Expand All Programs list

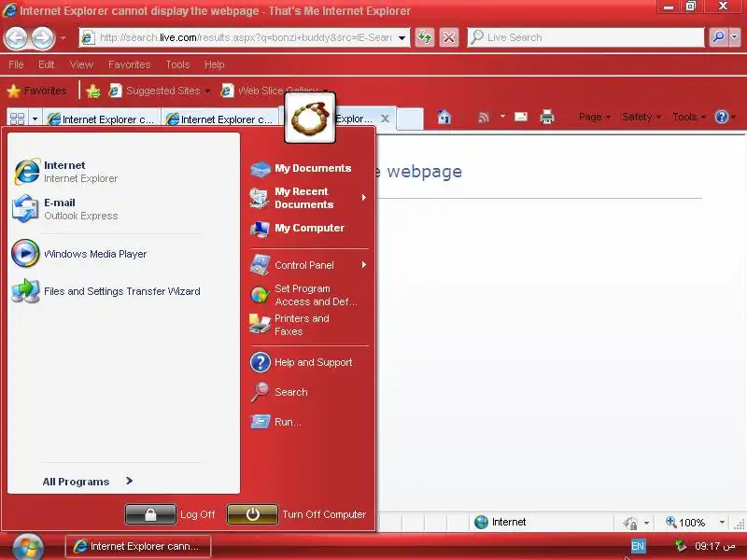(x=88, y=482)
